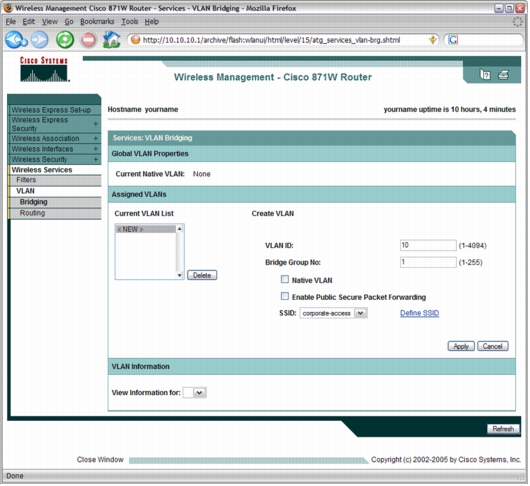This screenshot has height=486, width=530.
Task: Select '< NEW >' in the Current VLAN List
Action: pyautogui.click(x=146, y=229)
